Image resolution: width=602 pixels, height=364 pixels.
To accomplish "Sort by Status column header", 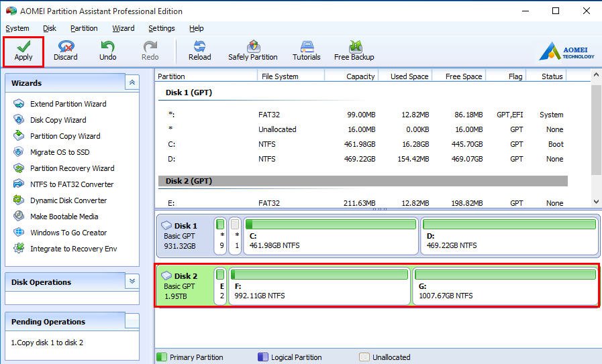I will tap(546, 76).
